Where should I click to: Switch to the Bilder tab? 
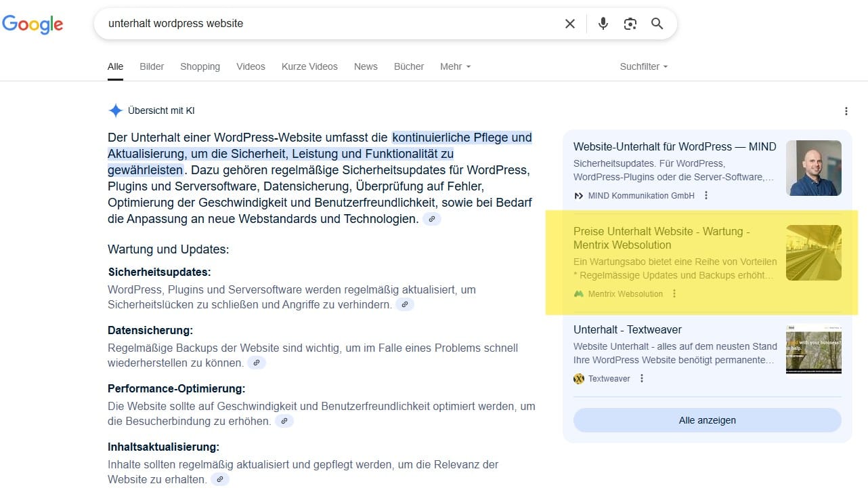pyautogui.click(x=152, y=66)
